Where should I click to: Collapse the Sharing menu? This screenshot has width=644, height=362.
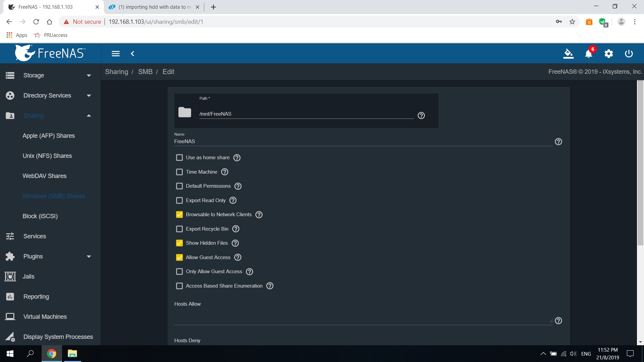tap(50, 116)
